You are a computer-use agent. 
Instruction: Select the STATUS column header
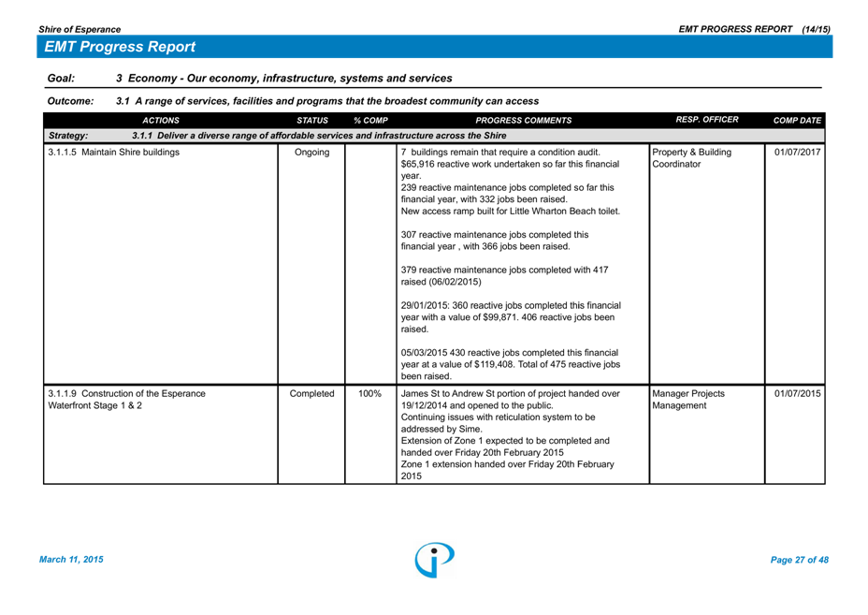coord(312,121)
